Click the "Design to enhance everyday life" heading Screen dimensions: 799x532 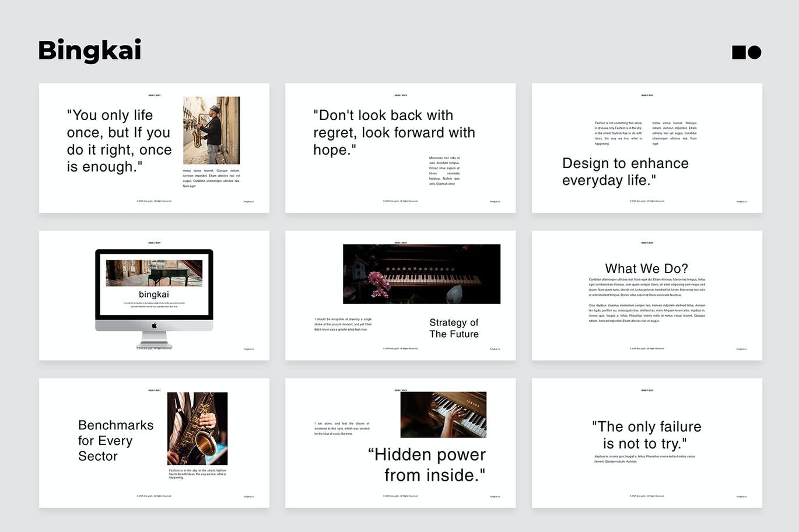tap(625, 171)
